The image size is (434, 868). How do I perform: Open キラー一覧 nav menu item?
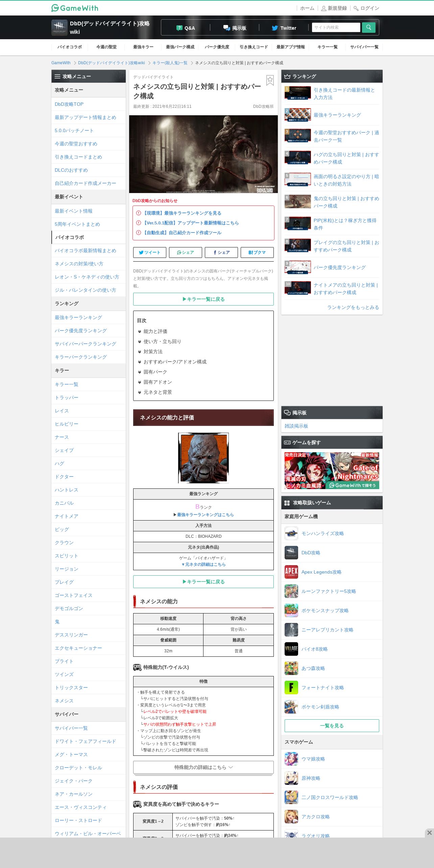click(328, 47)
